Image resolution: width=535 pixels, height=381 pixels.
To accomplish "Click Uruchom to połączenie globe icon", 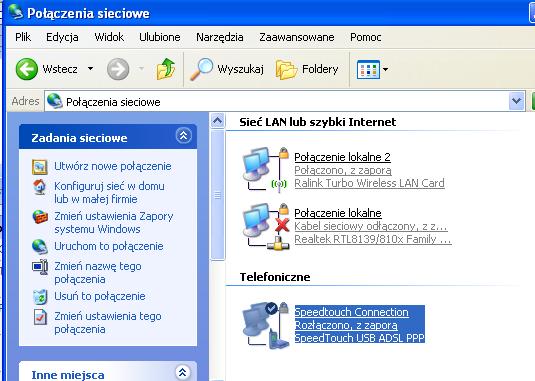I will [40, 247].
